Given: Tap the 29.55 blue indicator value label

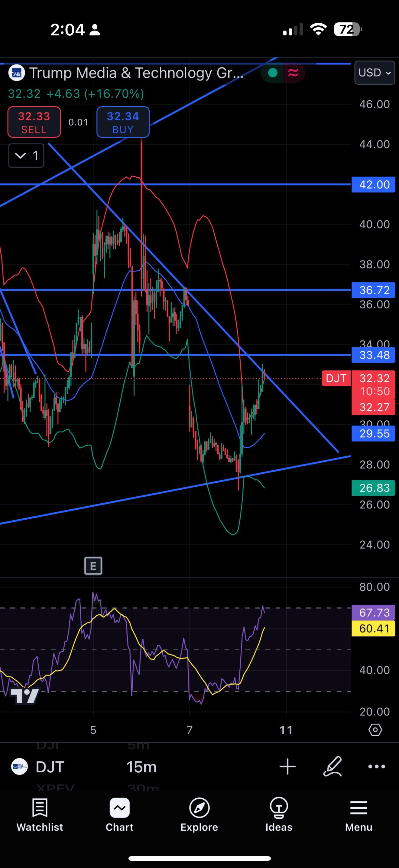Looking at the screenshot, I should (373, 433).
